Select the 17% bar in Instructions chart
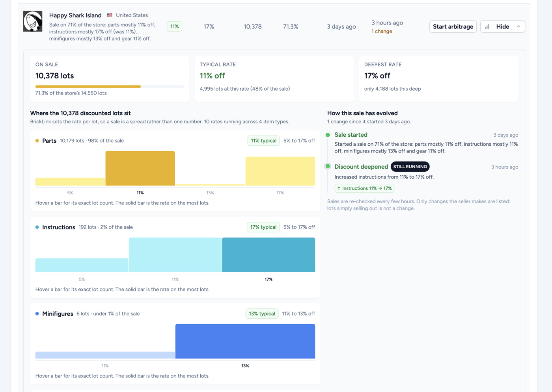The height and width of the screenshot is (392, 552). (269, 255)
